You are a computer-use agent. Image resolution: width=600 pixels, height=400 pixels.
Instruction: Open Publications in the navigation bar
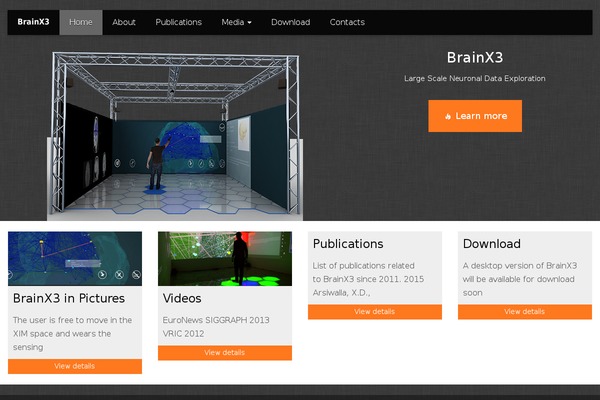click(178, 22)
